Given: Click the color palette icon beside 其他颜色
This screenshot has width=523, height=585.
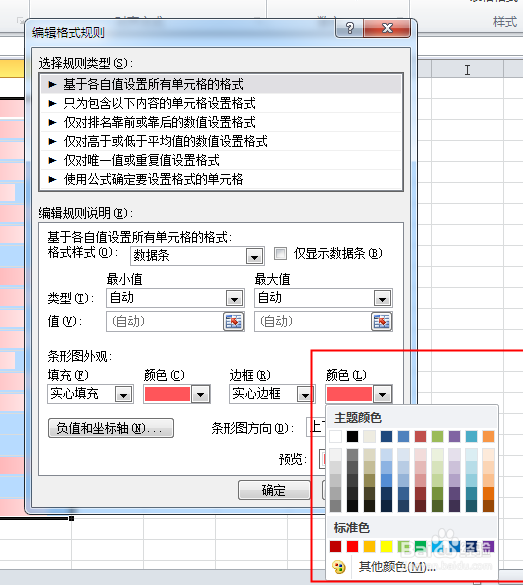Looking at the screenshot, I should tap(339, 567).
